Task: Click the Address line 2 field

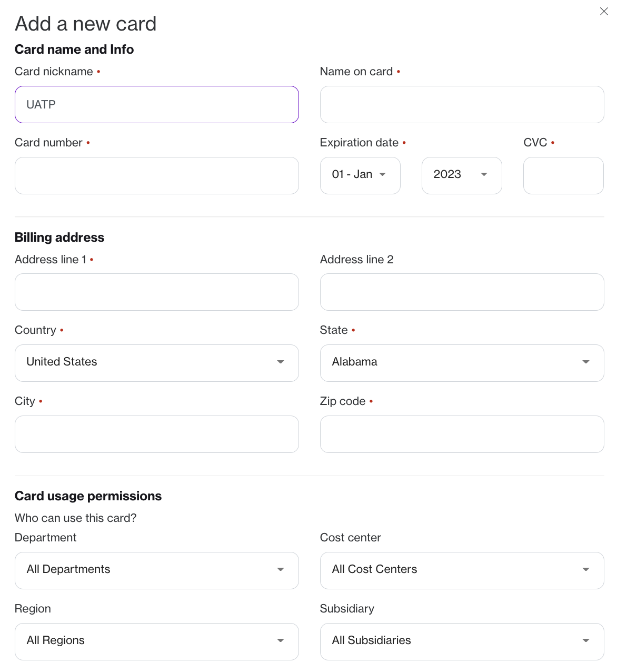Action: [x=462, y=292]
